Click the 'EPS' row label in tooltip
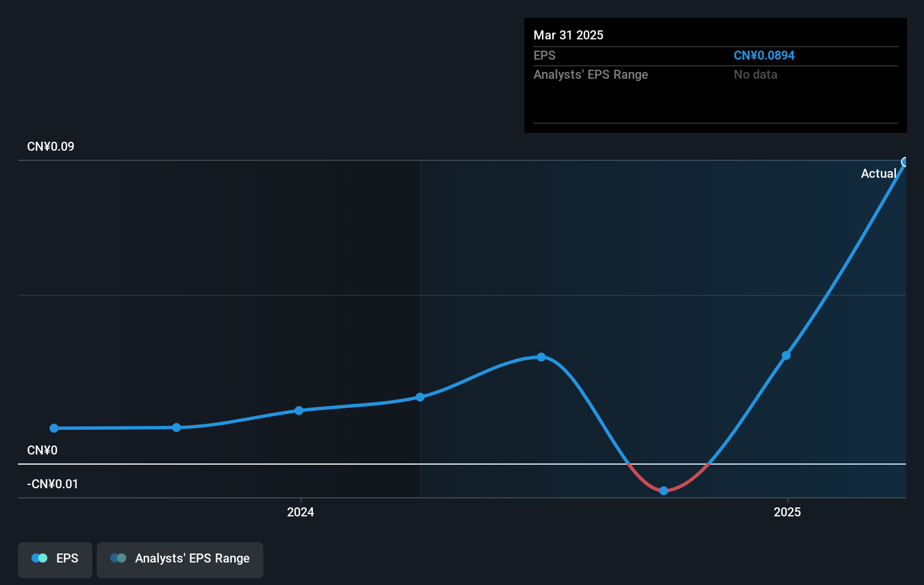The height and width of the screenshot is (585, 924). [x=544, y=56]
